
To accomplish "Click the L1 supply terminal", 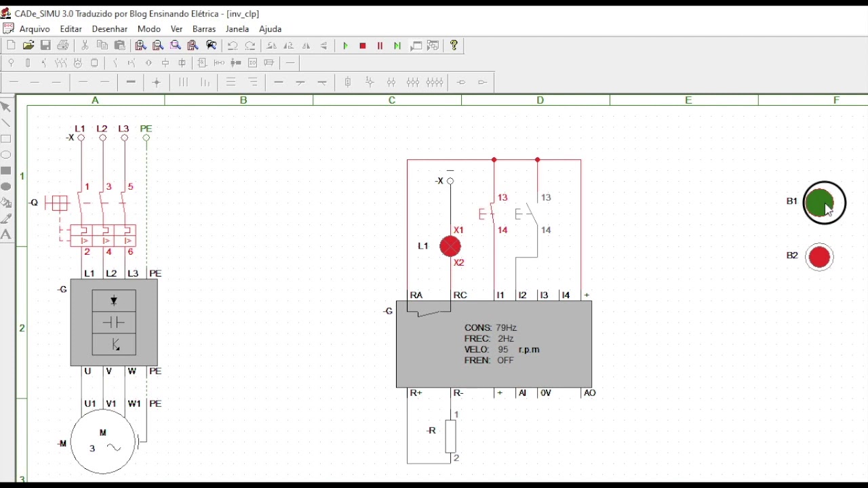I will (x=81, y=138).
